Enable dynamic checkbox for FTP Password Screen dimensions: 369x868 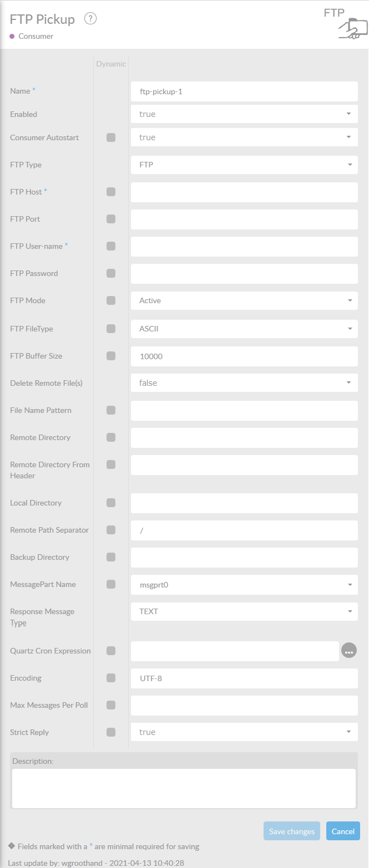pos(111,273)
